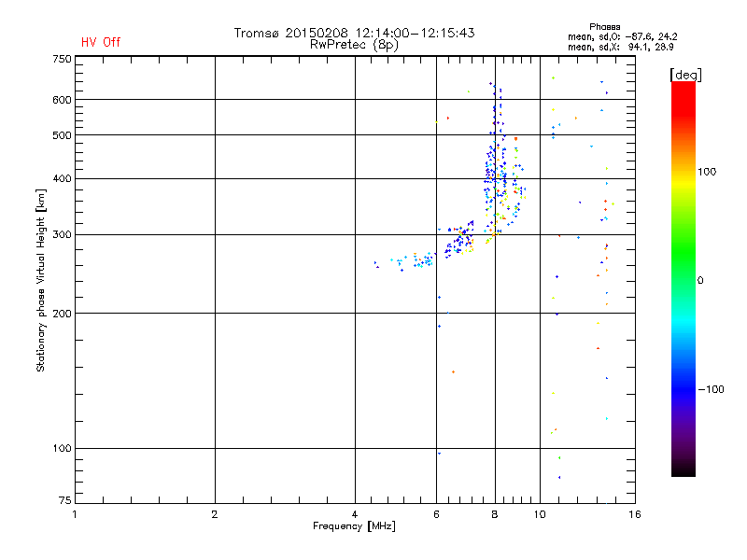
Task: Click the red HV Off label
Action: click(x=101, y=42)
